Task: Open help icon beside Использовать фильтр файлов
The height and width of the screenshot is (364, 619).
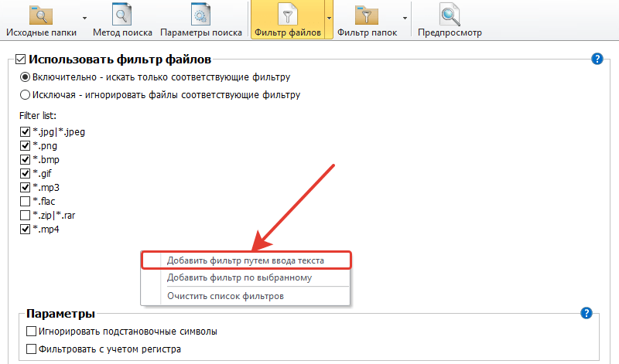Action: pos(597,59)
